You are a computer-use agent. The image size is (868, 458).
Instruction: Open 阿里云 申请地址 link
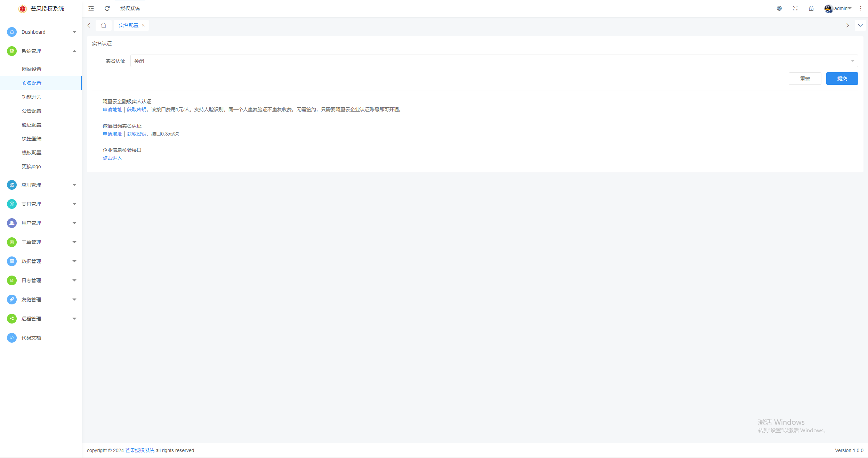112,109
